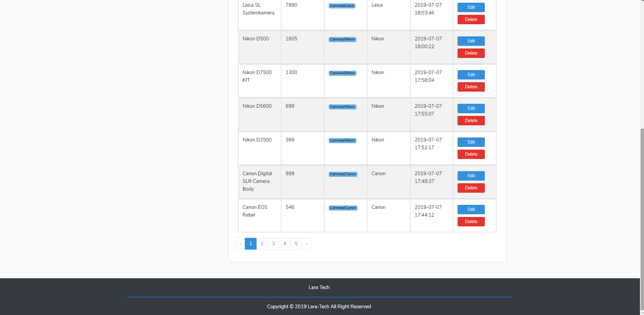Click the copyright footer text
Screen dimensions: 644x315
click(319, 307)
